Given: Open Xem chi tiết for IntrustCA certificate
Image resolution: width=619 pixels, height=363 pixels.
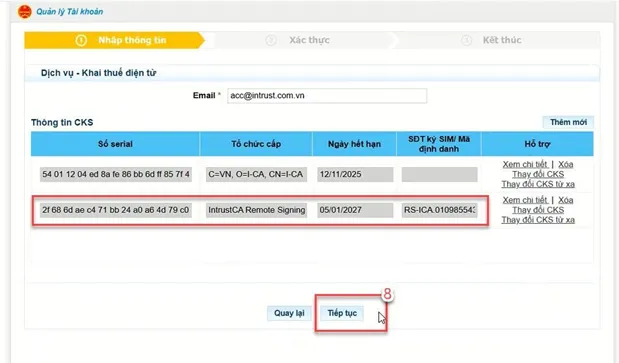Looking at the screenshot, I should point(525,200).
